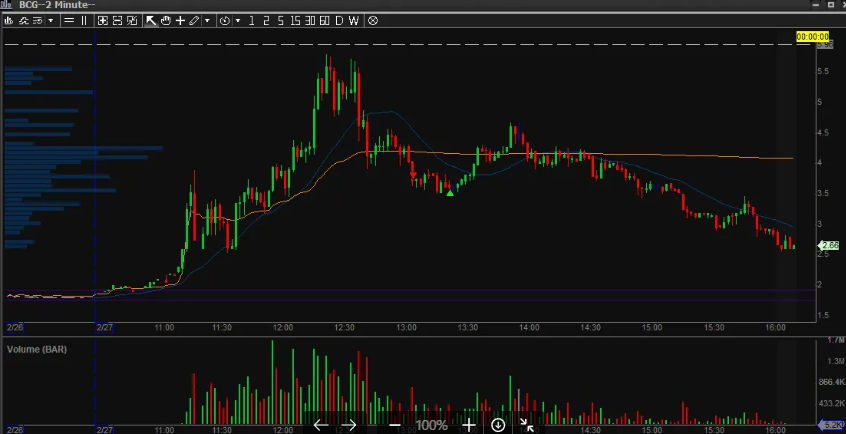Click the BCG--2 Minute-- window title

coord(57,5)
